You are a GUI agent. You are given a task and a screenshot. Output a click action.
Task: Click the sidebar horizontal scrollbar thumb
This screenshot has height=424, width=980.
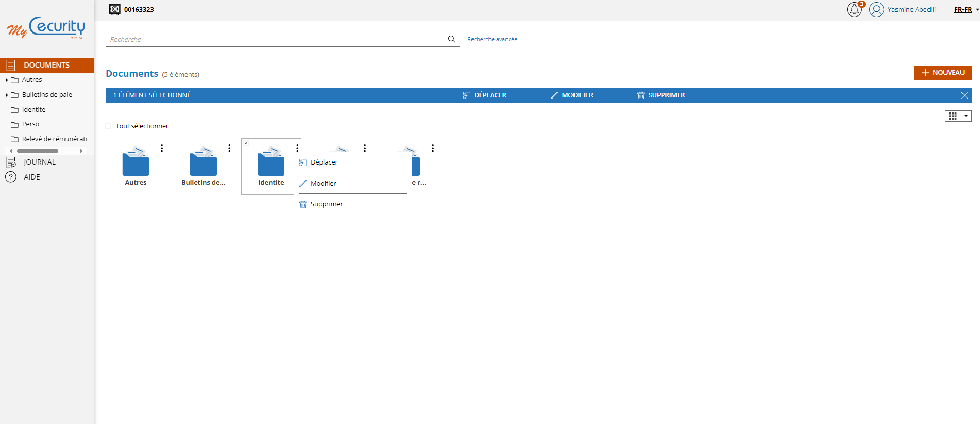point(38,151)
